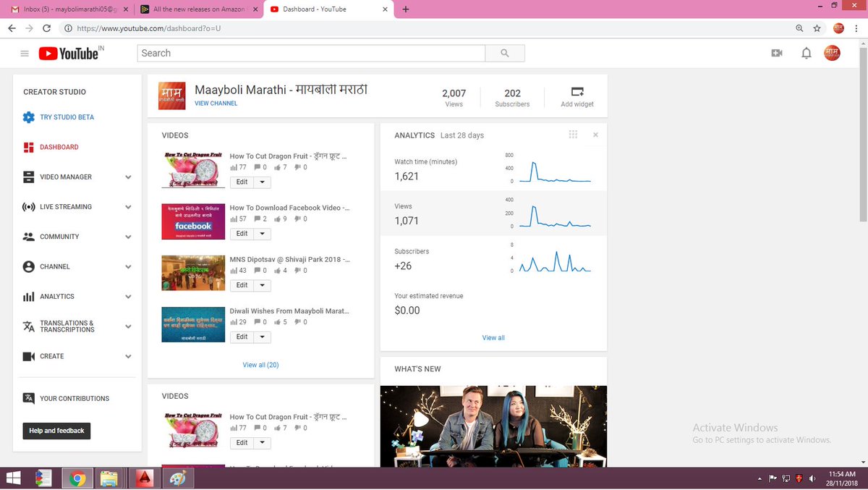The width and height of the screenshot is (868, 490).
Task: Open the Paint app in the taskbar
Action: [177, 478]
